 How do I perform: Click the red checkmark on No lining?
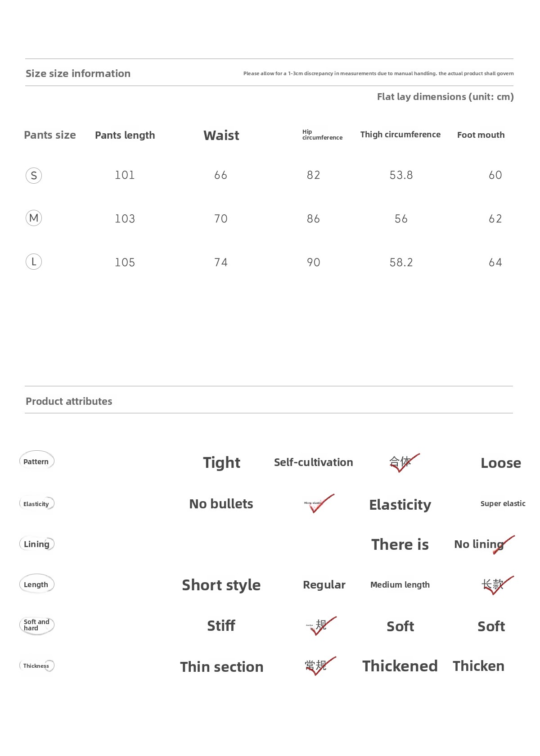click(504, 545)
